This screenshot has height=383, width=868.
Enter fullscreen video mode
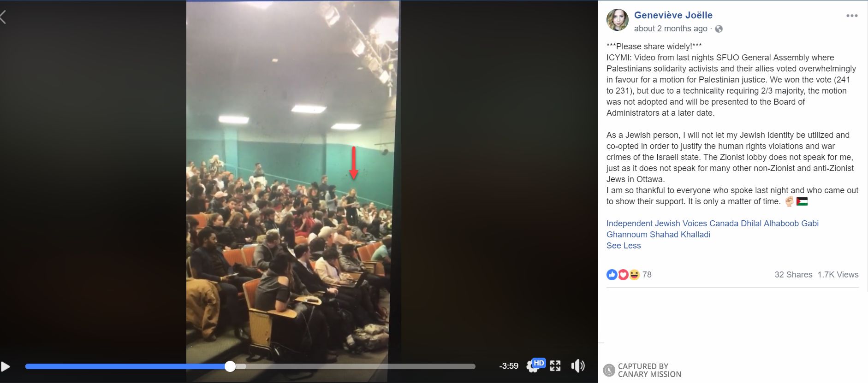[555, 366]
